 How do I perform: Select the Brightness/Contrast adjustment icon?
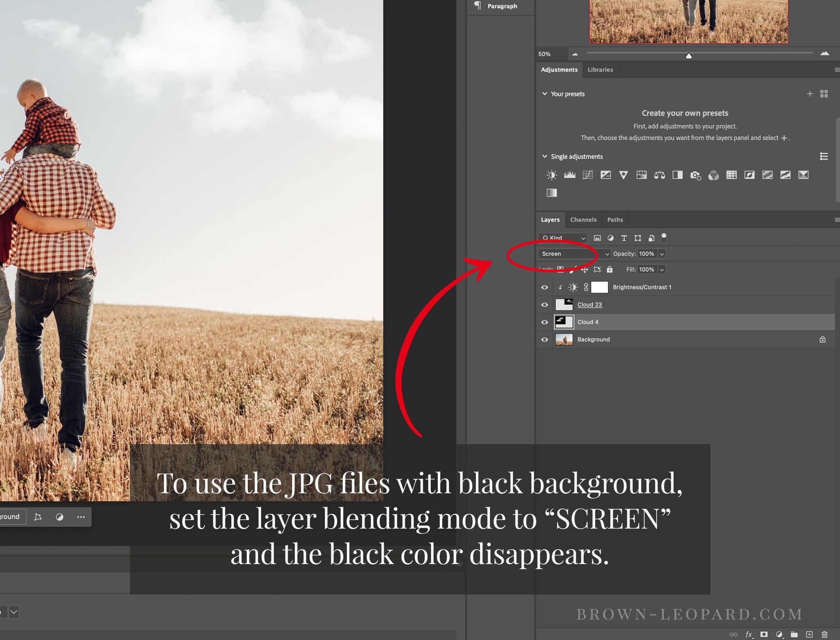[x=551, y=175]
